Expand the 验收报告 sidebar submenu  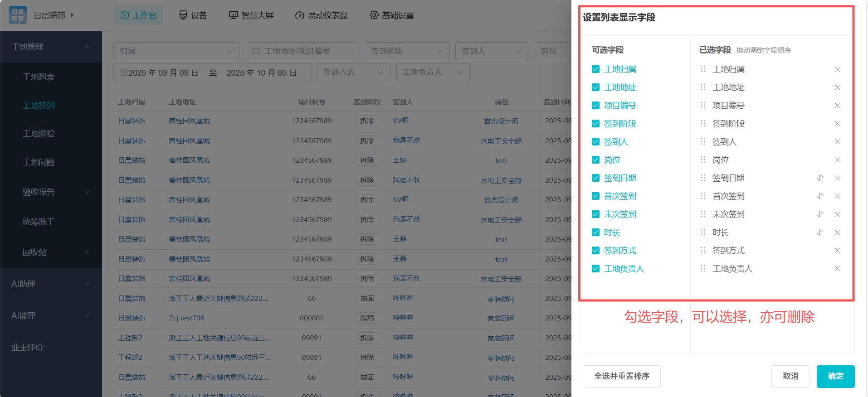pyautogui.click(x=51, y=192)
